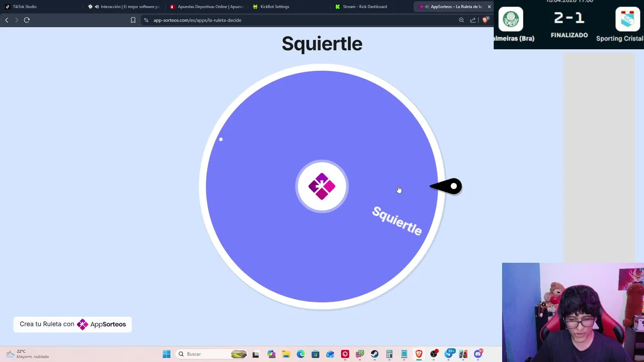644x362 pixels.
Task: Open Task View from the taskbar
Action: coord(256,354)
